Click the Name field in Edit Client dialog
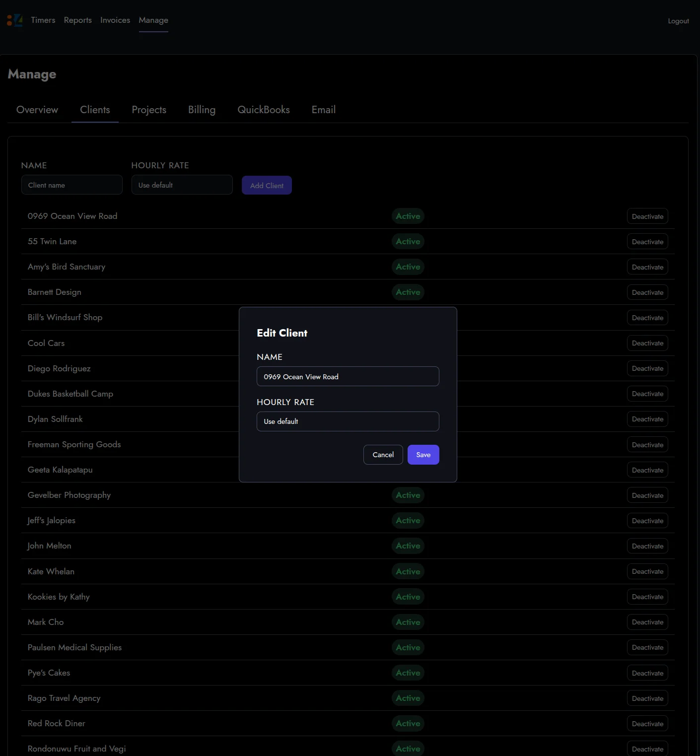Image resolution: width=700 pixels, height=756 pixels. (348, 376)
